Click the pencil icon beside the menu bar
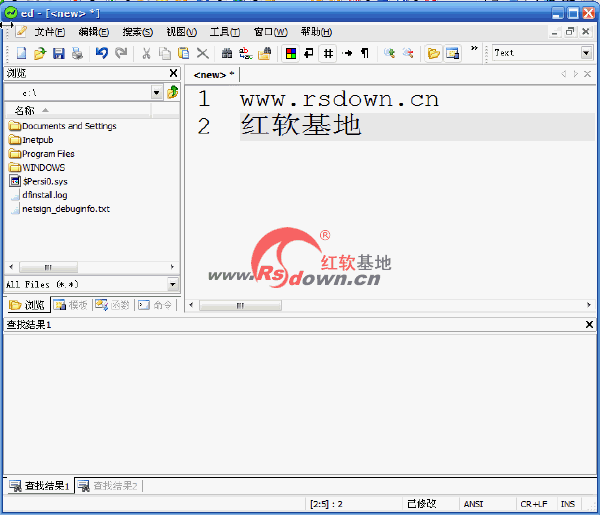This screenshot has height=515, width=600. [21, 32]
